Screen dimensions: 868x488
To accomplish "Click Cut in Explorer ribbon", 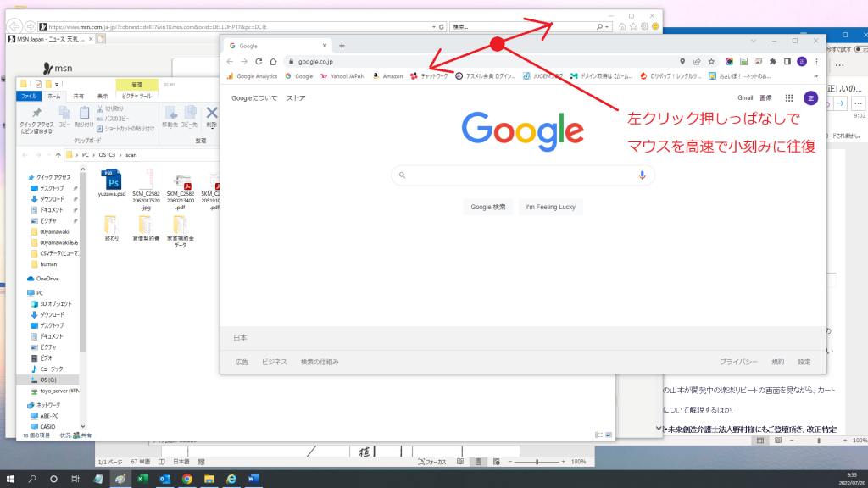I will (x=110, y=109).
